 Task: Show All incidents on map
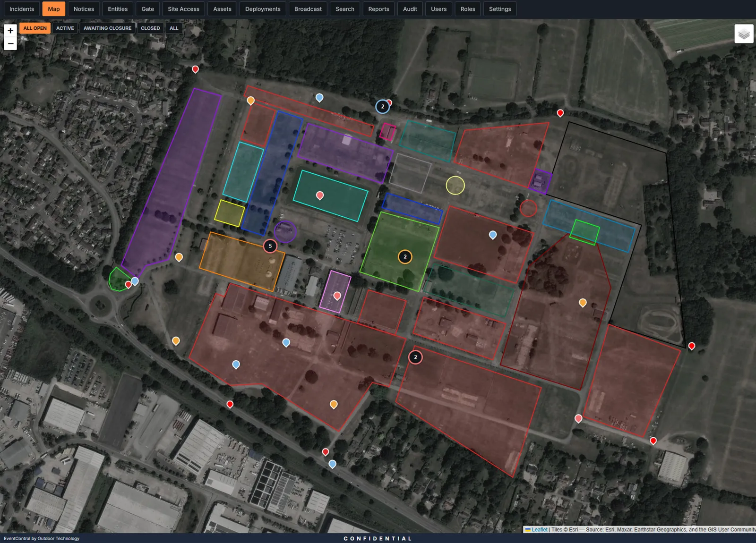(x=174, y=28)
